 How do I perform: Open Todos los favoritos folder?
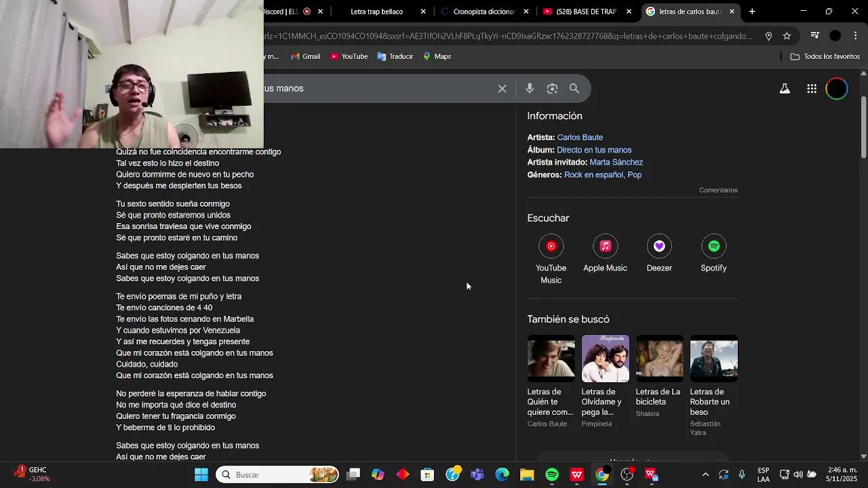[x=825, y=56]
